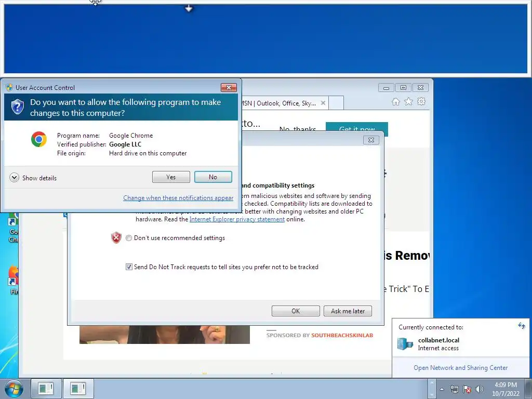Close the Internet Explorer window
Viewport: 532px width, 399px height.
pos(421,87)
